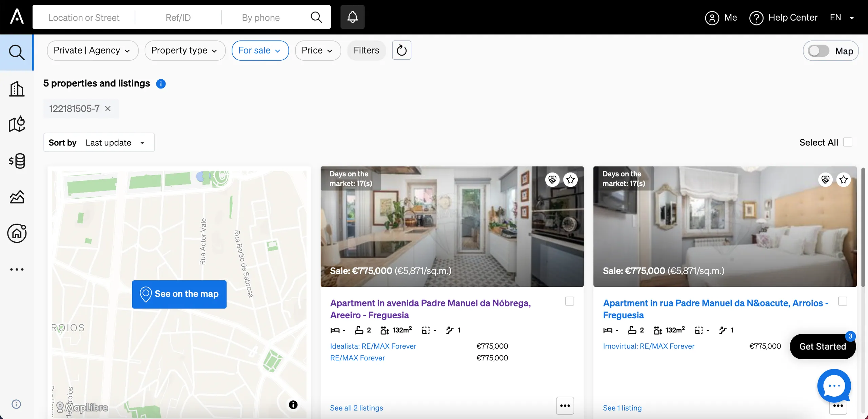The width and height of the screenshot is (868, 419).
Task: Switch to the Ref/ID search tab
Action: (178, 17)
